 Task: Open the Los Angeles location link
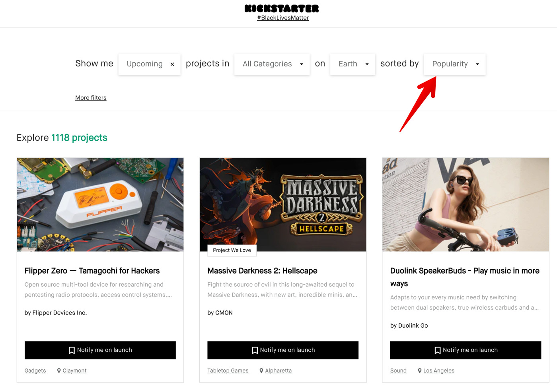click(439, 371)
